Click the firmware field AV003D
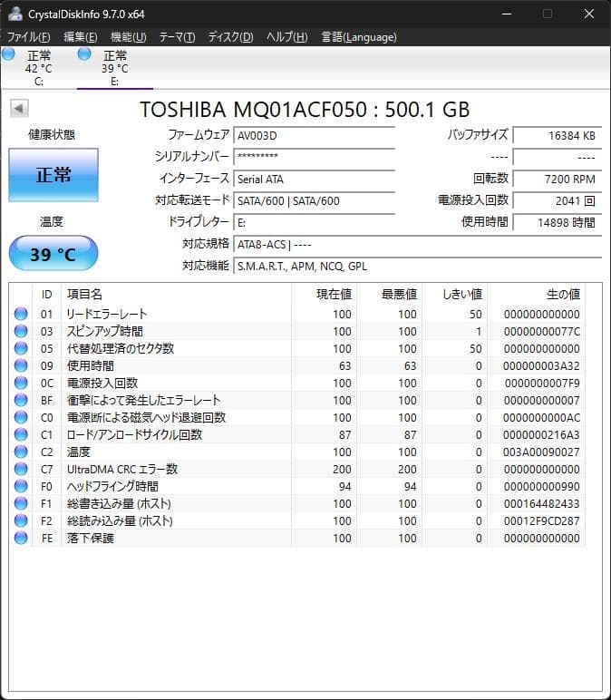 coord(315,135)
